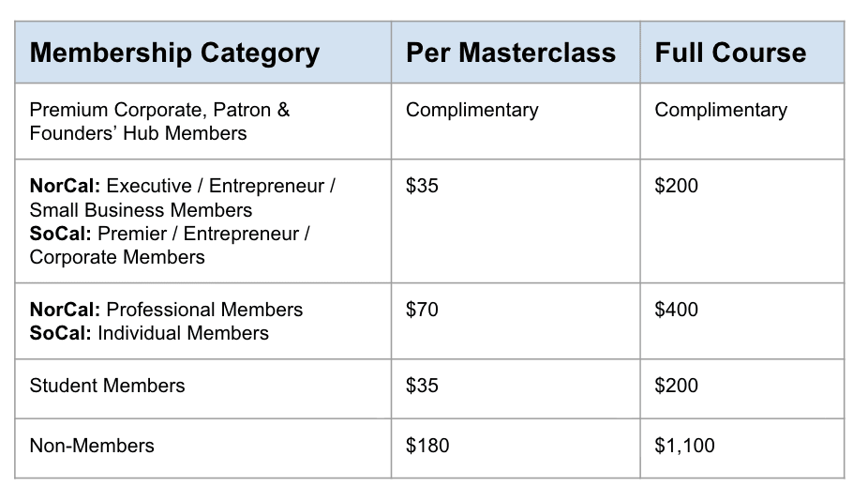Select the $180 non-member masterclass price

tap(427, 446)
